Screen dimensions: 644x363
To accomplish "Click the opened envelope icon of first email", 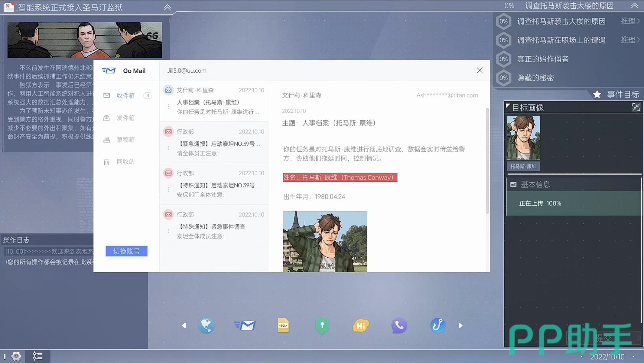I will (x=168, y=90).
